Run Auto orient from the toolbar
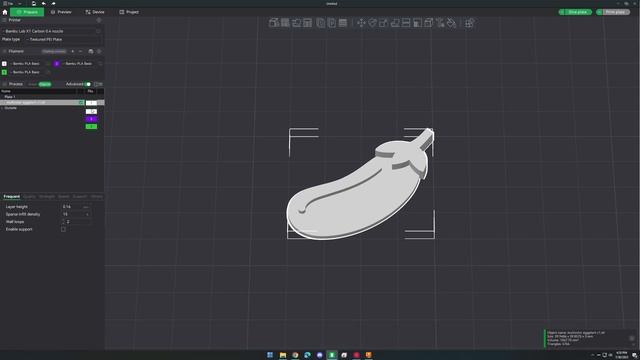The image size is (640, 360). pyautogui.click(x=297, y=23)
